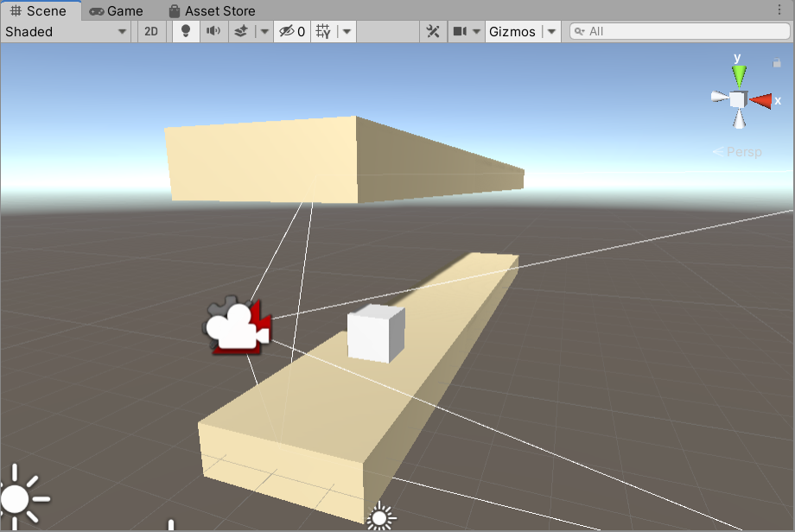
Task: Expand the Gizmos dropdown arrow
Action: tap(551, 31)
